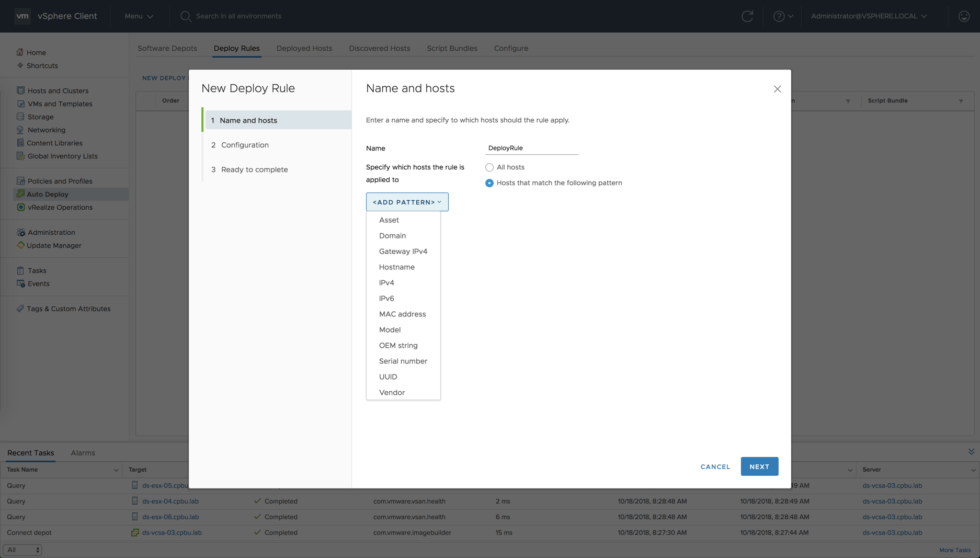Image resolution: width=980 pixels, height=558 pixels.
Task: Click the Auto Deploy icon
Action: (x=20, y=194)
